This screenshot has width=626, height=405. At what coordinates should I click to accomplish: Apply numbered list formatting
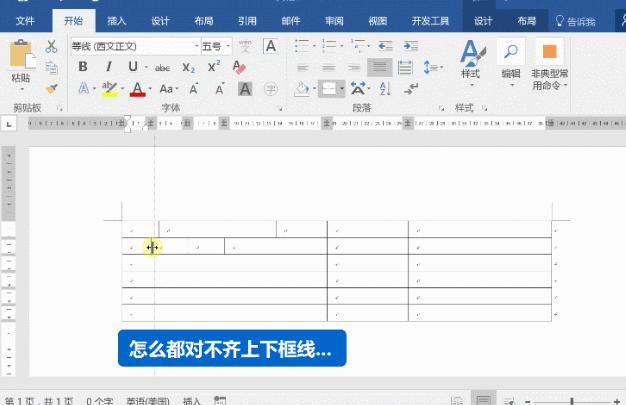[329, 46]
